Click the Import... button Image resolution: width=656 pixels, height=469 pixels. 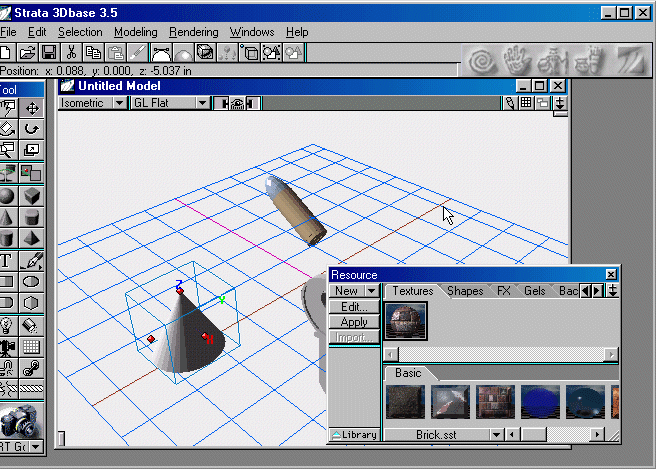coord(354,337)
